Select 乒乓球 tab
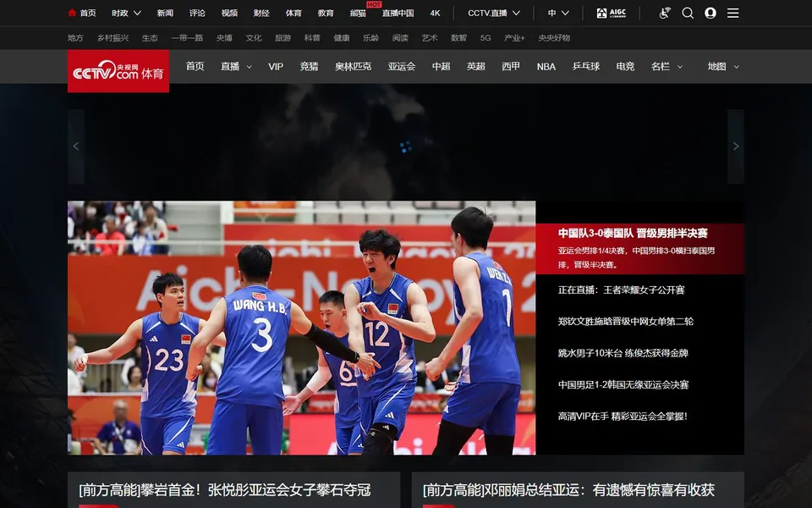The image size is (812, 508). [x=586, y=66]
